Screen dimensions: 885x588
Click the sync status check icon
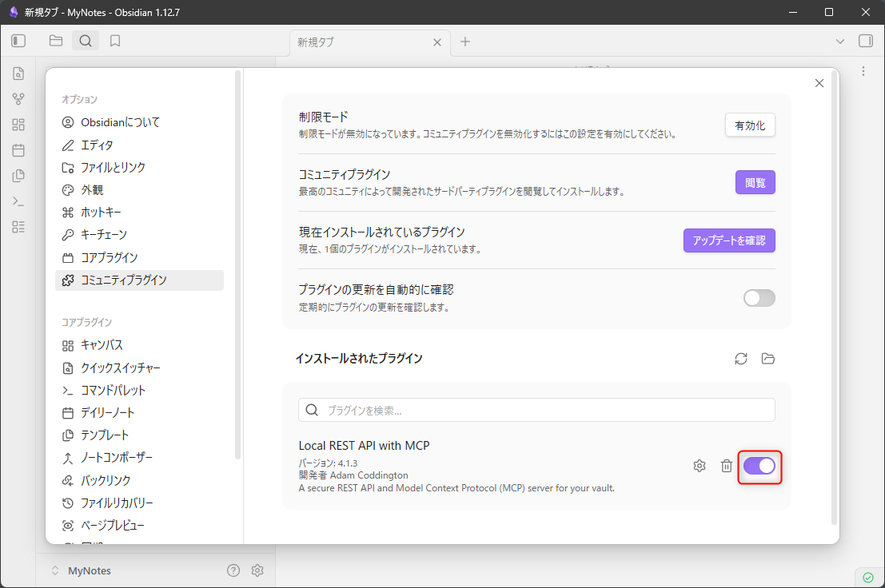click(x=868, y=578)
